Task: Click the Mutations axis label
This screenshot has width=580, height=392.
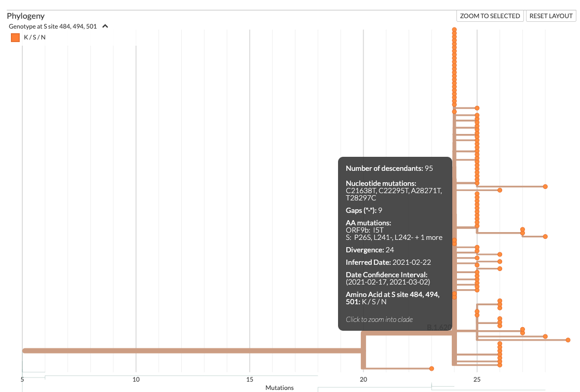Action: (x=279, y=387)
